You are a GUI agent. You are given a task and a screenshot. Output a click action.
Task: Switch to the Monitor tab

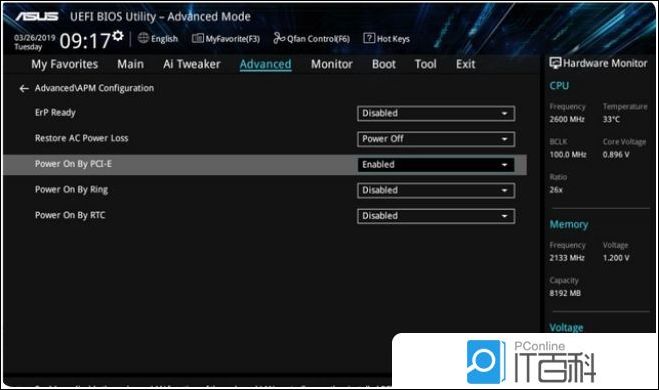point(332,64)
